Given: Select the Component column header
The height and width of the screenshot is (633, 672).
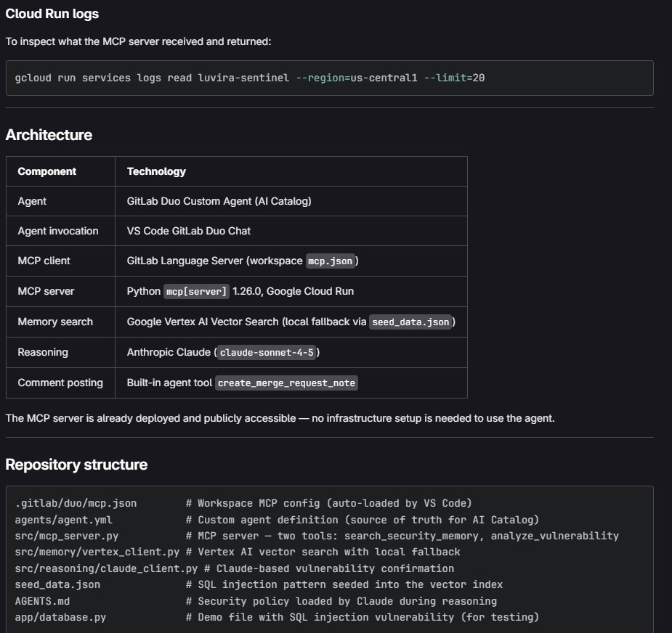Looking at the screenshot, I should coord(47,171).
